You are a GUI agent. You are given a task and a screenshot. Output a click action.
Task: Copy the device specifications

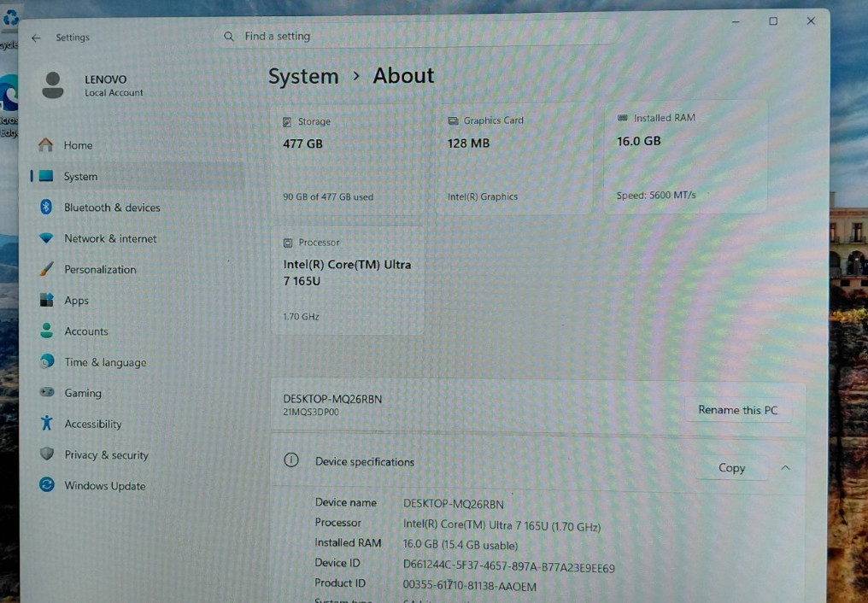point(731,468)
